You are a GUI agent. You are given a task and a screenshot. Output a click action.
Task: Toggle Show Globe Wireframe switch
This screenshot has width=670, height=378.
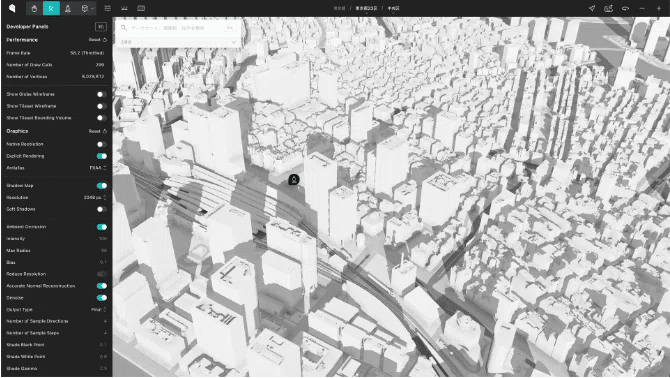point(101,94)
